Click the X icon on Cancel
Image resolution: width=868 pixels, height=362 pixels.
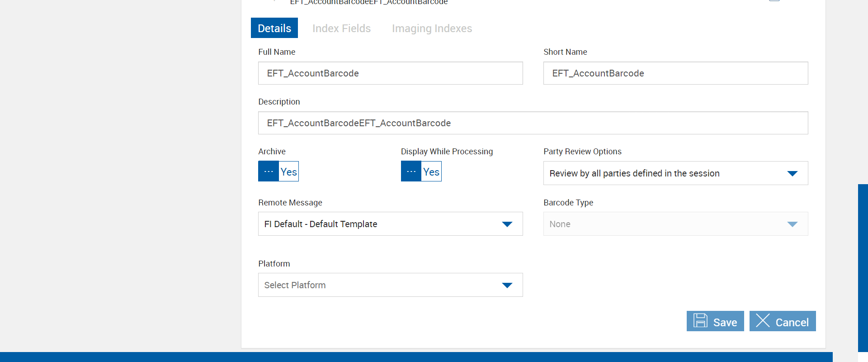click(763, 321)
